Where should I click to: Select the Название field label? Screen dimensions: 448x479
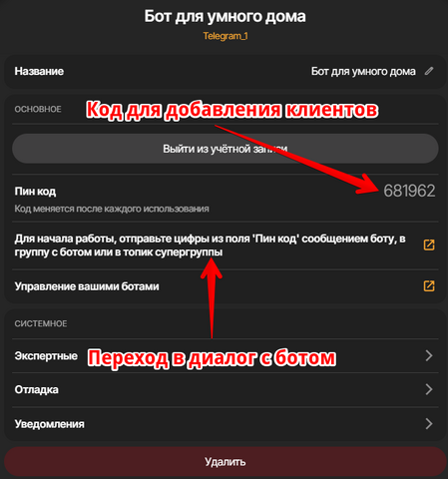pos(39,71)
